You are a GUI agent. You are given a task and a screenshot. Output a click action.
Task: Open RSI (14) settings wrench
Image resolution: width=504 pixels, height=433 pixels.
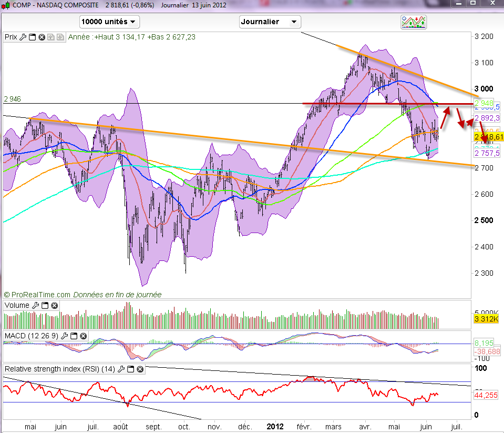[121, 369]
